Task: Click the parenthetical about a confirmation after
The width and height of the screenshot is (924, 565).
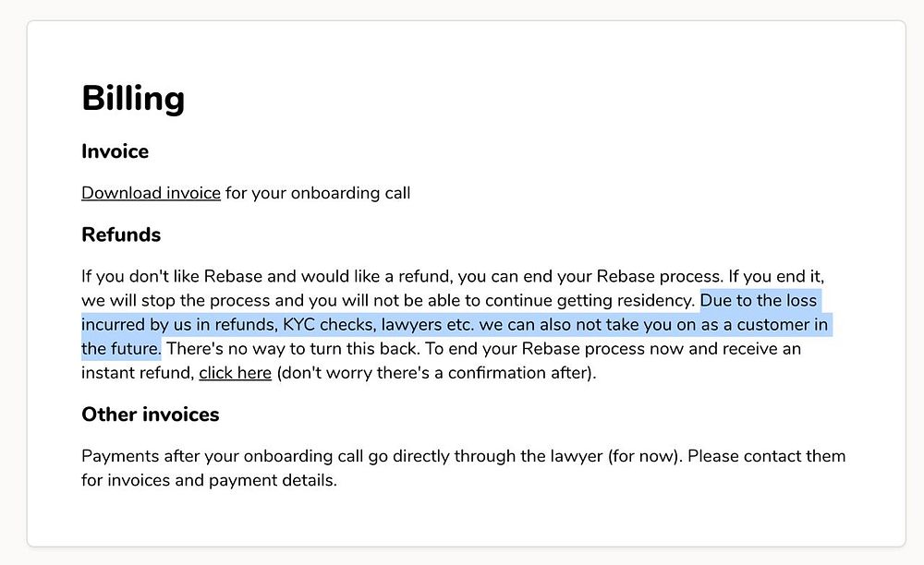Action: point(436,373)
